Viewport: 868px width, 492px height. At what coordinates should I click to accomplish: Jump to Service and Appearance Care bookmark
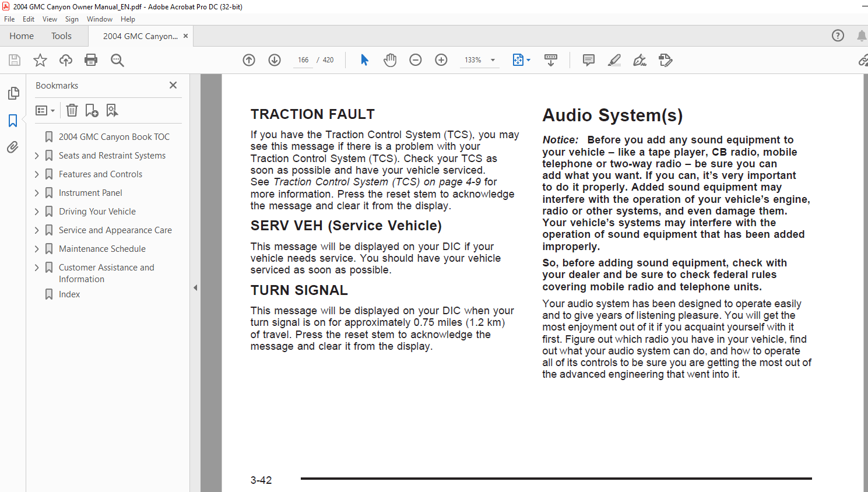point(115,230)
